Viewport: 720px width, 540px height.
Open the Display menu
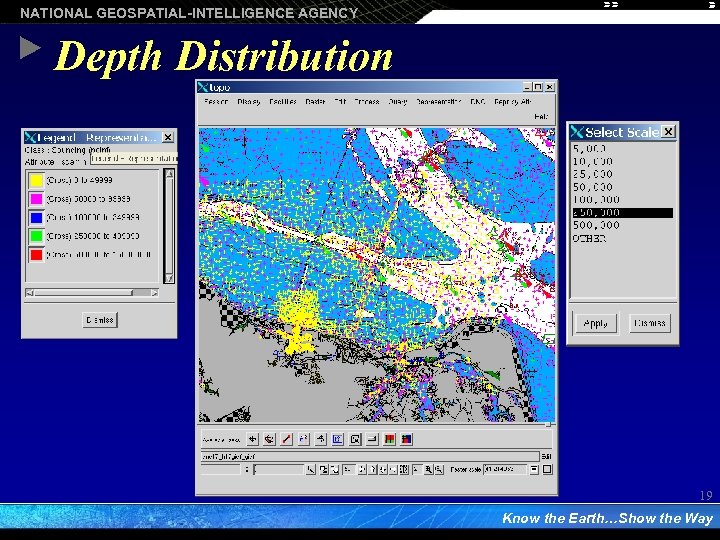click(249, 101)
